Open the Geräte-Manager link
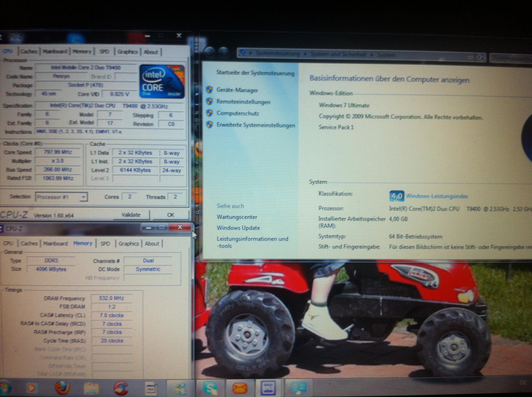Screen dimensions: 532x397 point(237,90)
